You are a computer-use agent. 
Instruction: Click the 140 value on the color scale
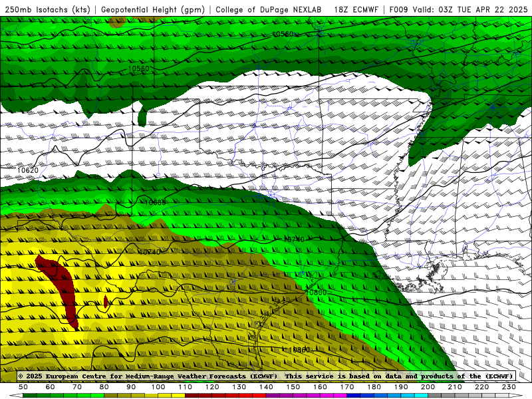pos(266,387)
